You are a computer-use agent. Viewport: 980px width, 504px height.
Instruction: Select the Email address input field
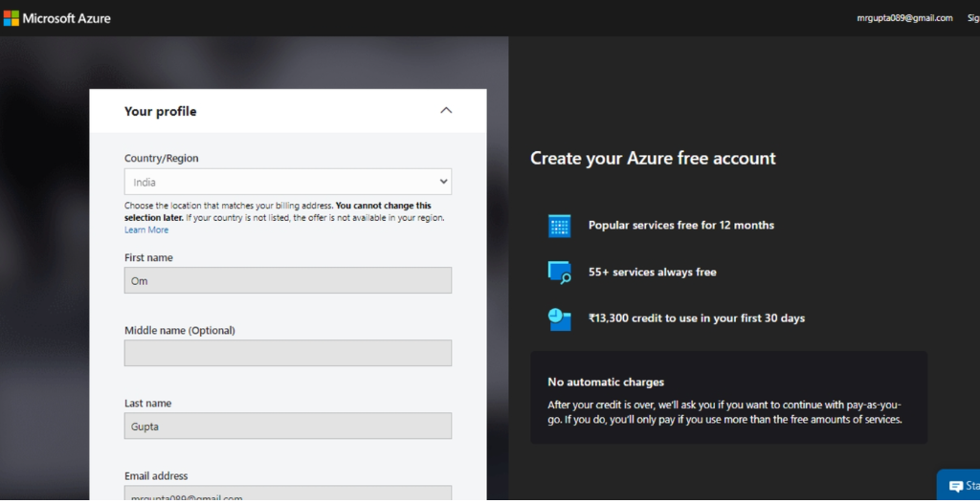(x=287, y=494)
